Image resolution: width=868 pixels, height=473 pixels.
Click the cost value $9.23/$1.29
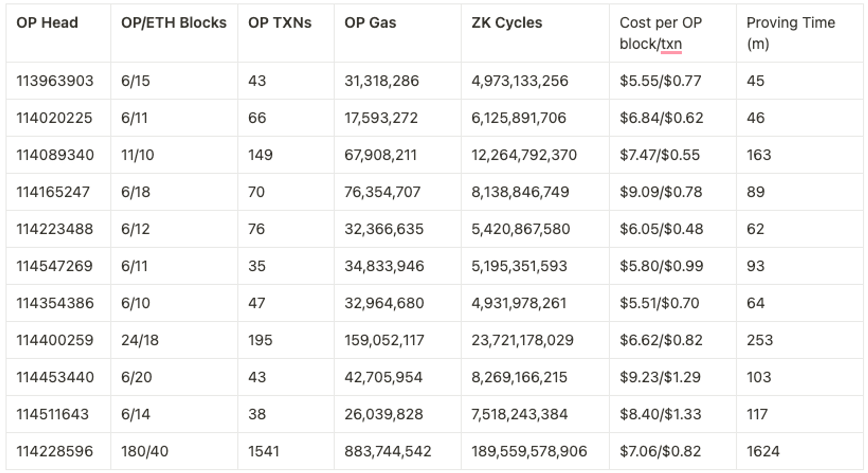[660, 377]
